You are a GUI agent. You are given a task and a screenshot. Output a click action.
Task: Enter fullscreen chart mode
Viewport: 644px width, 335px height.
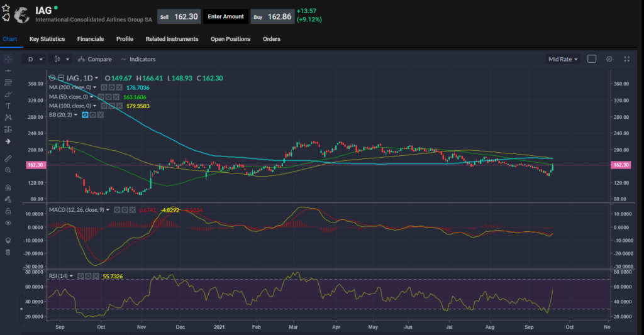[x=626, y=59]
